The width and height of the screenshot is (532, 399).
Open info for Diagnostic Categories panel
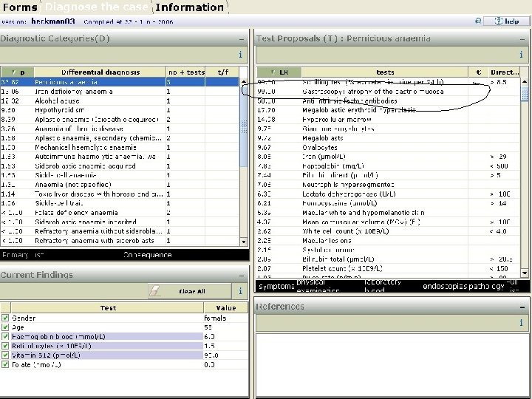click(x=240, y=55)
